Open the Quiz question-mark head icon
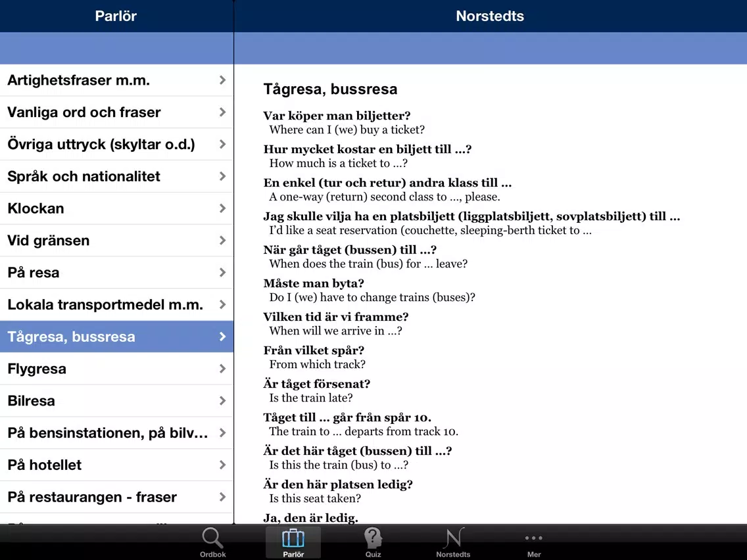This screenshot has width=747, height=560. (x=373, y=538)
